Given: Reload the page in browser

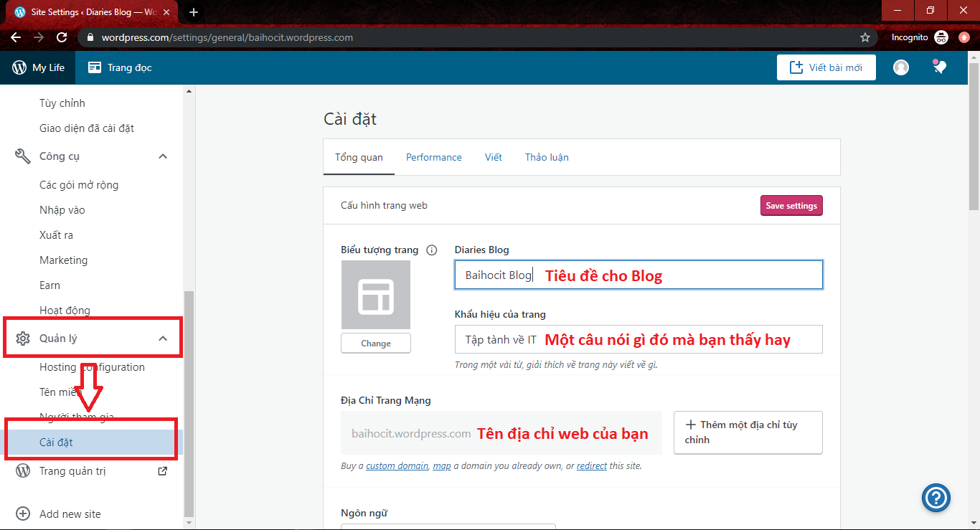Looking at the screenshot, I should [x=62, y=37].
